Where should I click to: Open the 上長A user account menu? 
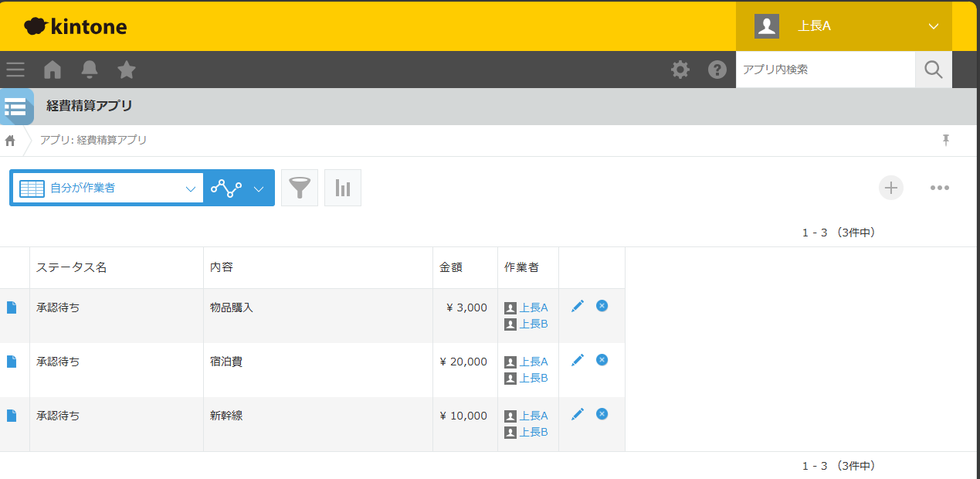tap(843, 25)
